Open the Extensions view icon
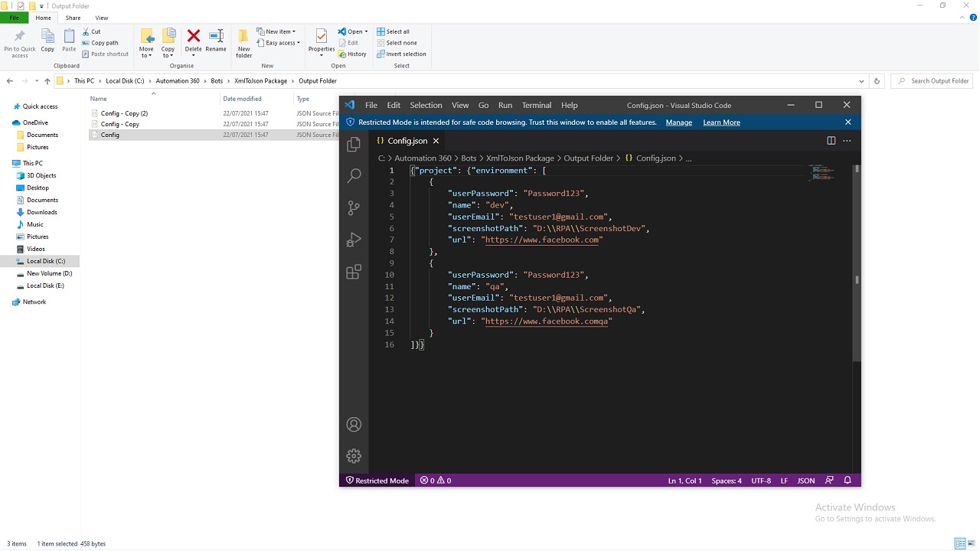 354,272
